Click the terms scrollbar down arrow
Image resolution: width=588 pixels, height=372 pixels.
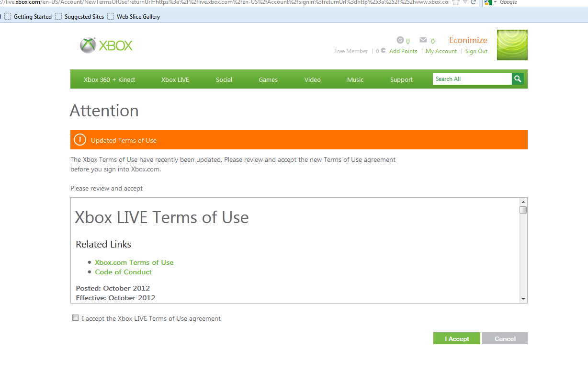tap(523, 299)
